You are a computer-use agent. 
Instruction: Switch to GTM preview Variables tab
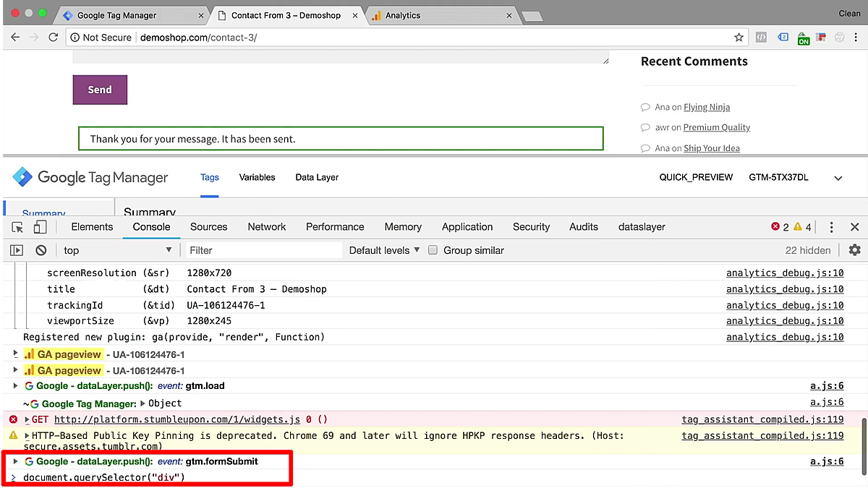pyautogui.click(x=258, y=177)
